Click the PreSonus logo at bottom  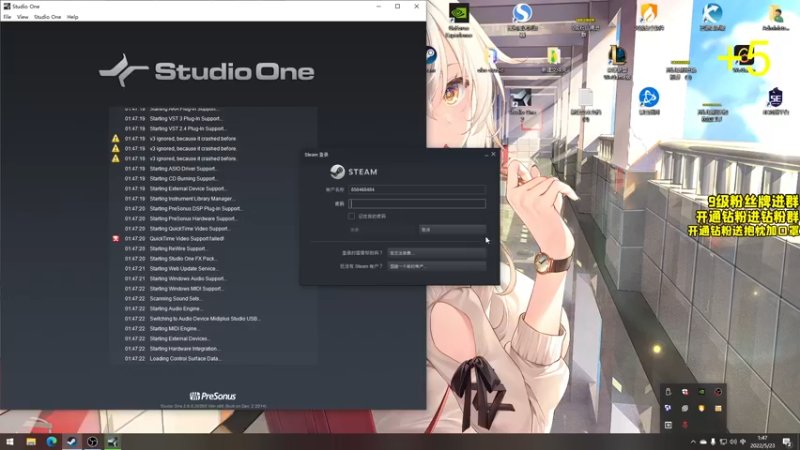213,396
